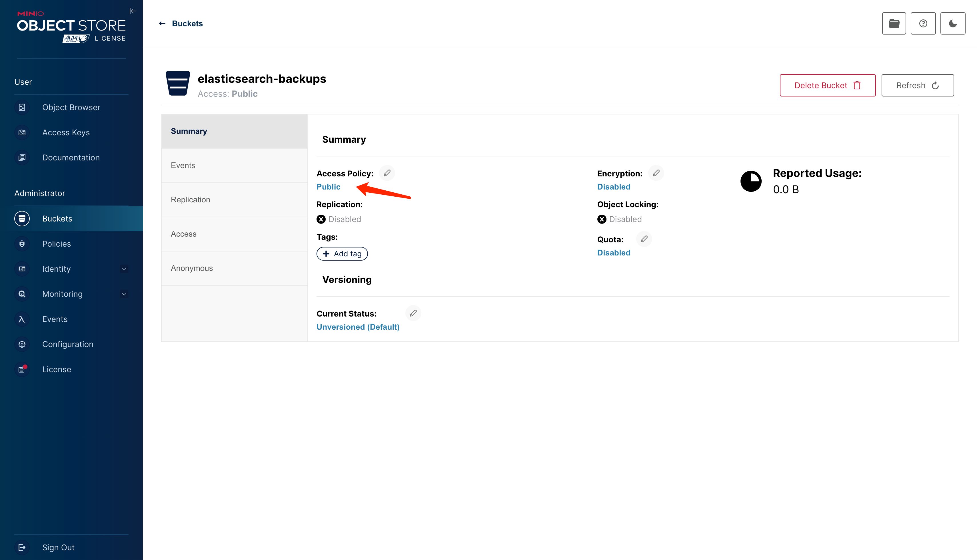
Task: Open Access Keys in the sidebar
Action: point(66,132)
